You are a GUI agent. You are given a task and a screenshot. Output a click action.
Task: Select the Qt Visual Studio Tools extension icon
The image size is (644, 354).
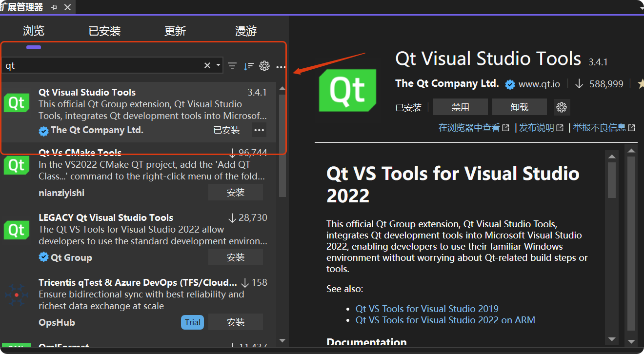(16, 102)
